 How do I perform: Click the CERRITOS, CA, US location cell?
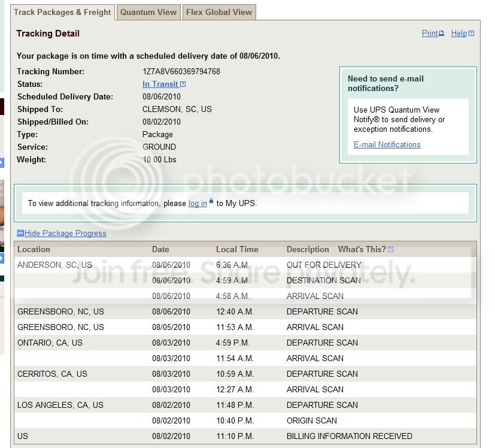(52, 374)
